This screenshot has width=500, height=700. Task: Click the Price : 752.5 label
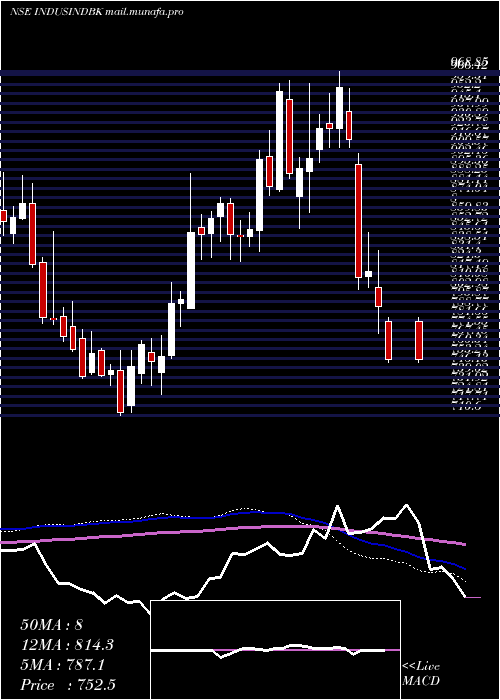click(68, 685)
